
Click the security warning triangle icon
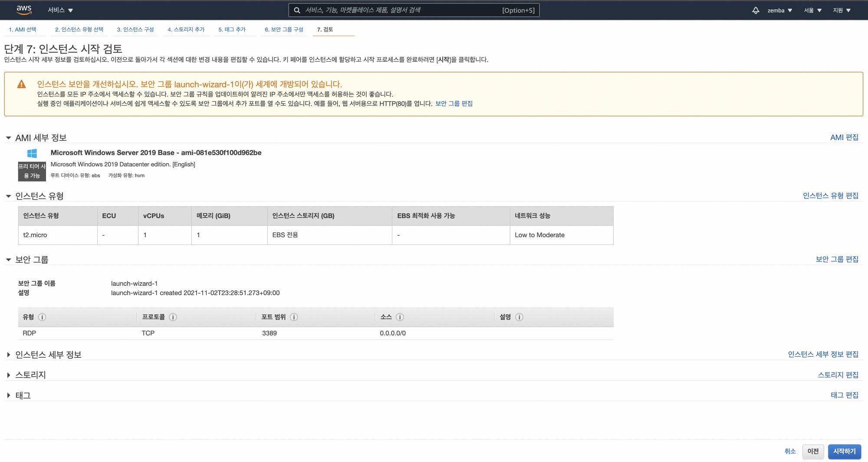(x=21, y=84)
